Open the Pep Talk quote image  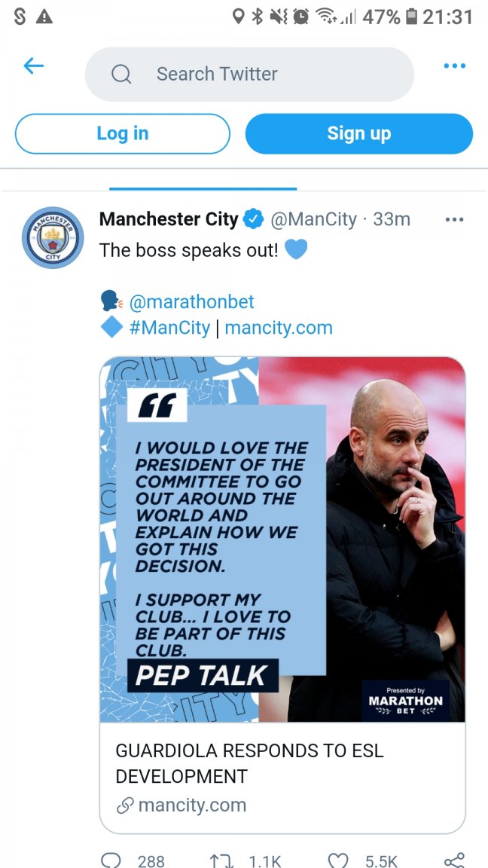coord(282,539)
